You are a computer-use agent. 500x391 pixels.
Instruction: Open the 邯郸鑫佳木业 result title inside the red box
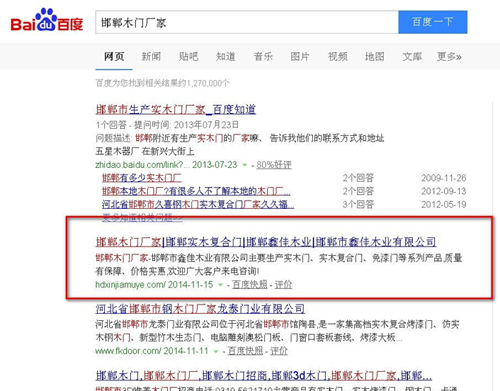click(x=266, y=242)
